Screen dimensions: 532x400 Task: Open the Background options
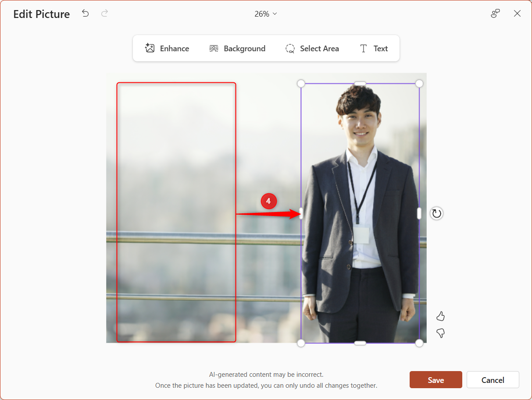(x=237, y=49)
